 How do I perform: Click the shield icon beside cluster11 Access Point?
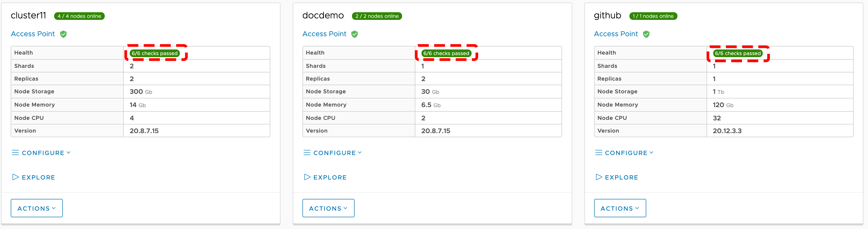click(63, 34)
